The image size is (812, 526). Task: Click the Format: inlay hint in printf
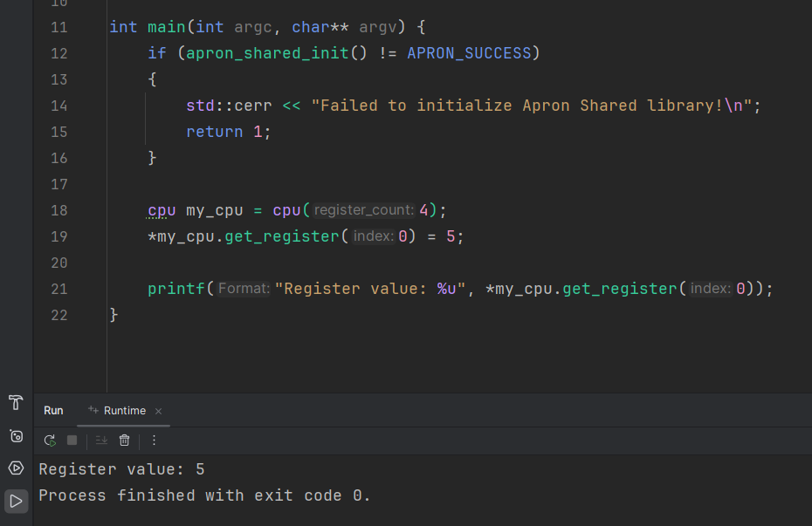click(x=244, y=289)
